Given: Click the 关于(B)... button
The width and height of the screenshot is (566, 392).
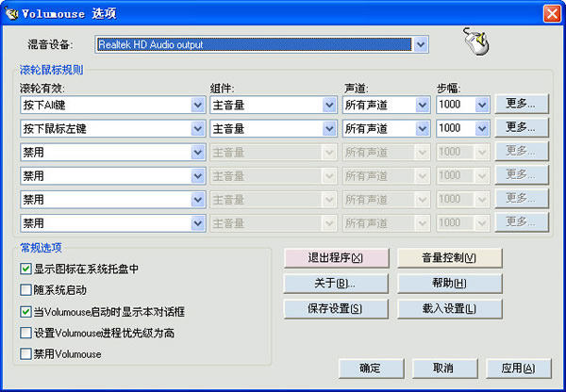Looking at the screenshot, I should [x=336, y=284].
